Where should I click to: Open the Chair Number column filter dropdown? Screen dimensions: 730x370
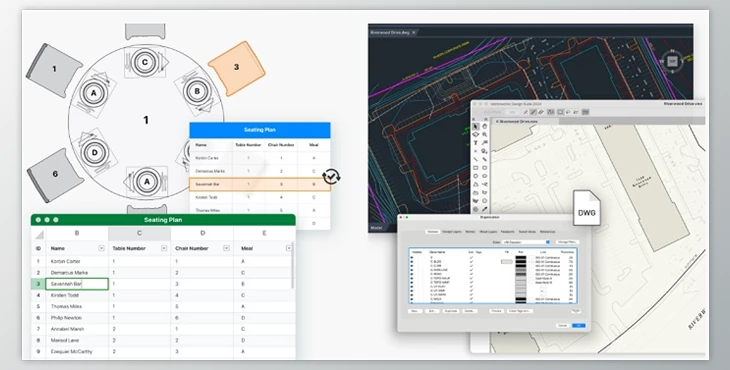coord(226,249)
